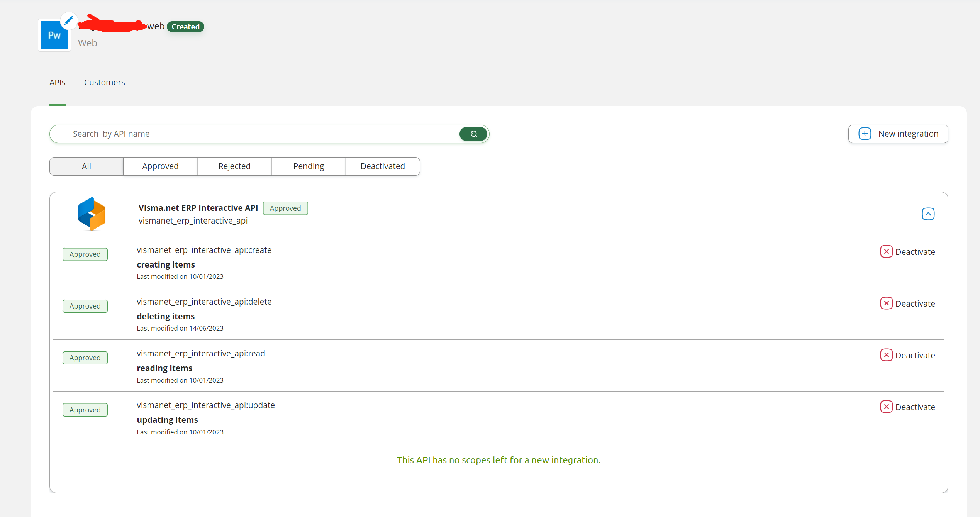The width and height of the screenshot is (980, 517).
Task: Select the Approved filter option
Action: click(160, 166)
